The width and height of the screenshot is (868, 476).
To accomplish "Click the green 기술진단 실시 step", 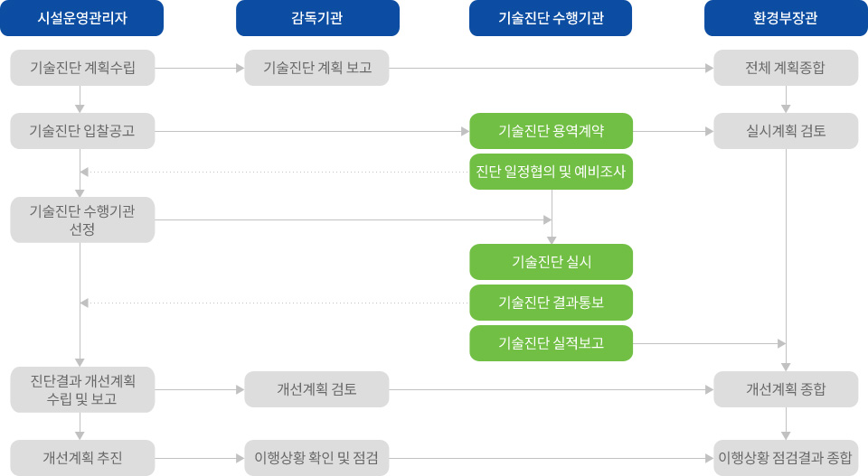I will tap(552, 262).
